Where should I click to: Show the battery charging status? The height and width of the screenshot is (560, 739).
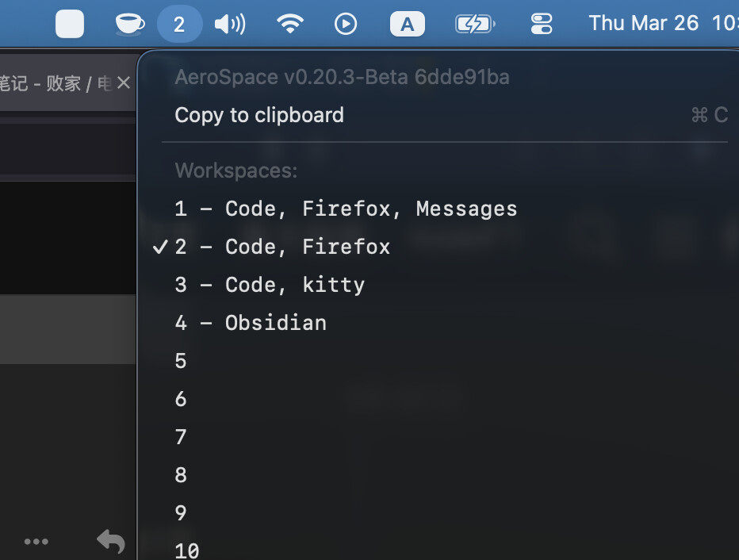click(x=474, y=24)
